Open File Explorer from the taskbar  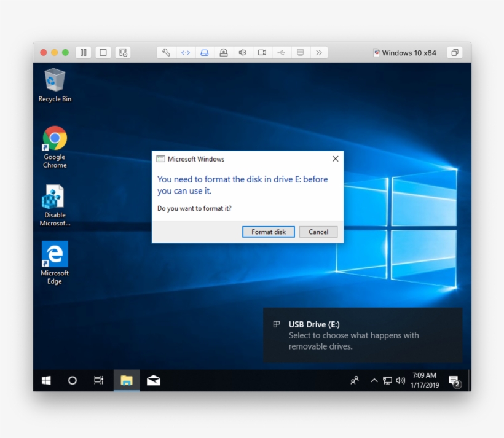(x=127, y=380)
